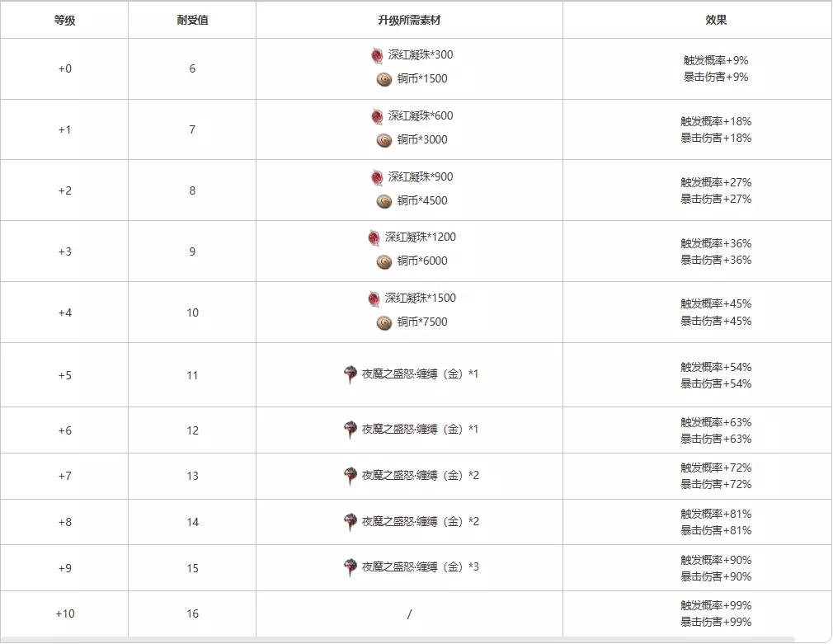
Task: Click the crimson bead icon in row +0
Action: (x=377, y=55)
